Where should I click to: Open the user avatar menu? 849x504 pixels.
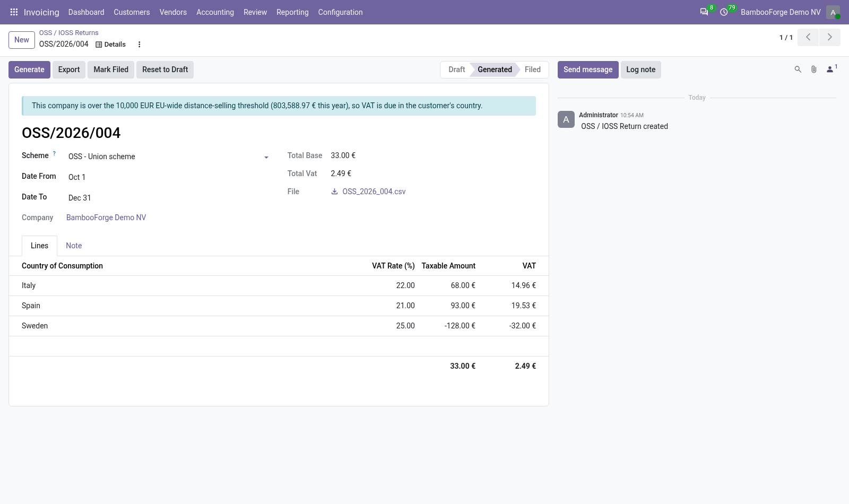tap(833, 12)
